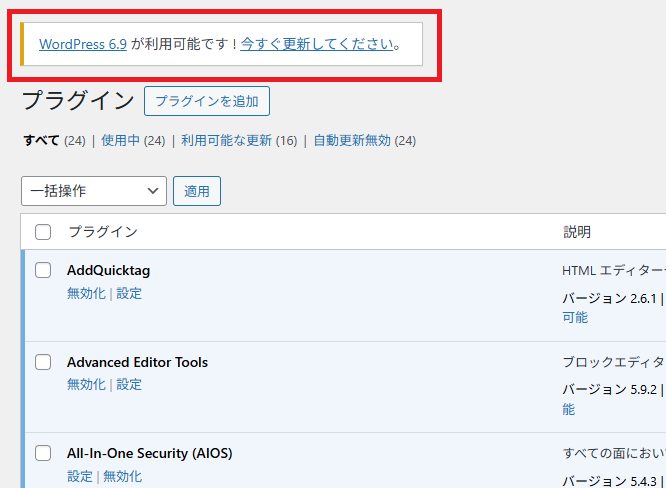This screenshot has height=488, width=666.
Task: Check the AddQuicktag plugin checkbox
Action: (43, 270)
